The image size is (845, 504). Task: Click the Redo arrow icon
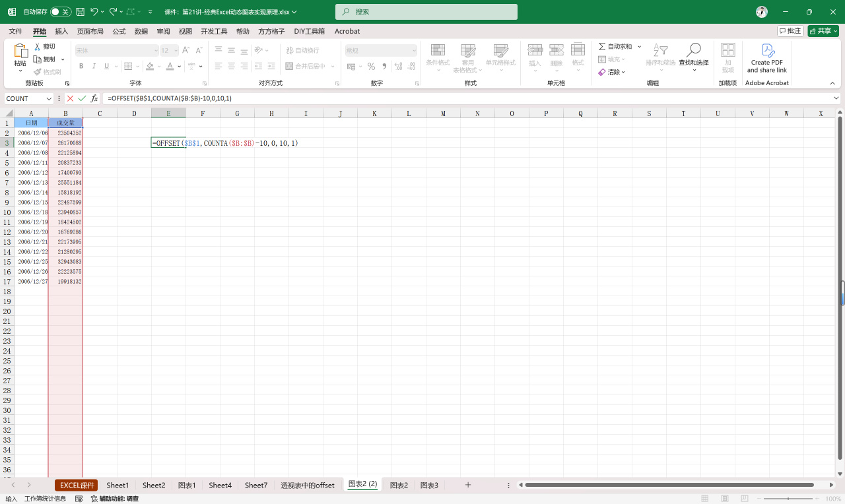pyautogui.click(x=114, y=12)
